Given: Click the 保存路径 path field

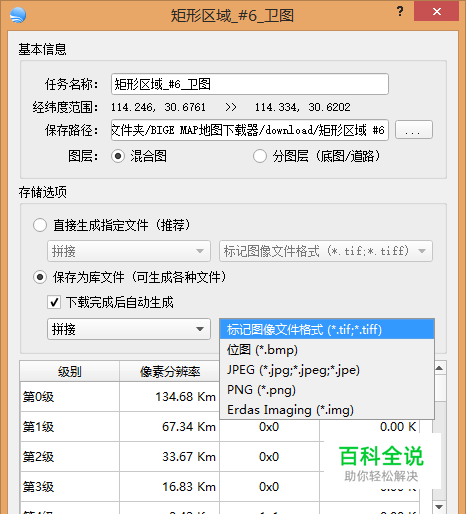Looking at the screenshot, I should coord(250,130).
